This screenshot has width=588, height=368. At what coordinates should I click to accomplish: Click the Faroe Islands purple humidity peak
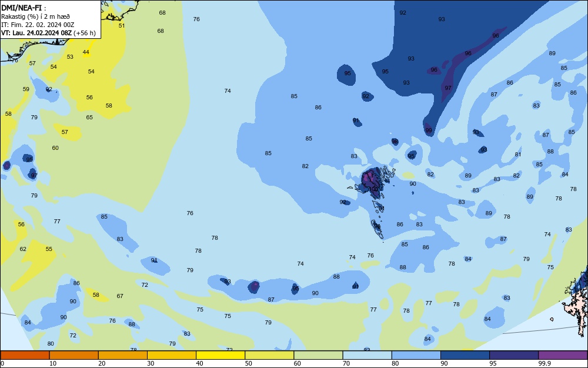[369, 178]
